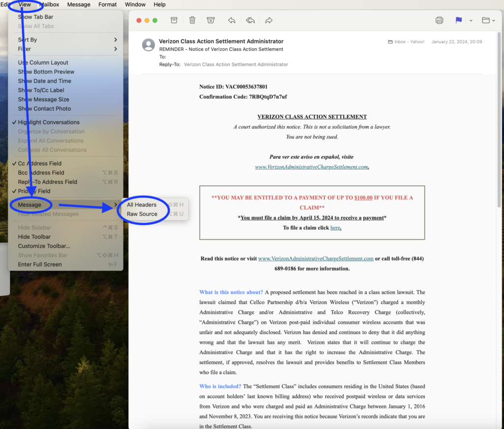Open the Help menu
The height and width of the screenshot is (429, 504).
(x=159, y=4)
